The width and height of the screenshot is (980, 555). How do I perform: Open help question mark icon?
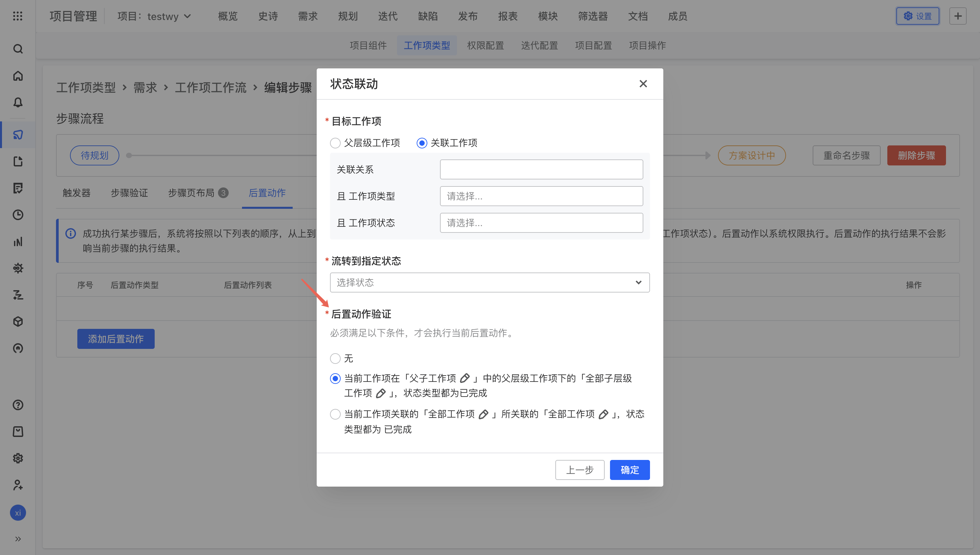[18, 405]
